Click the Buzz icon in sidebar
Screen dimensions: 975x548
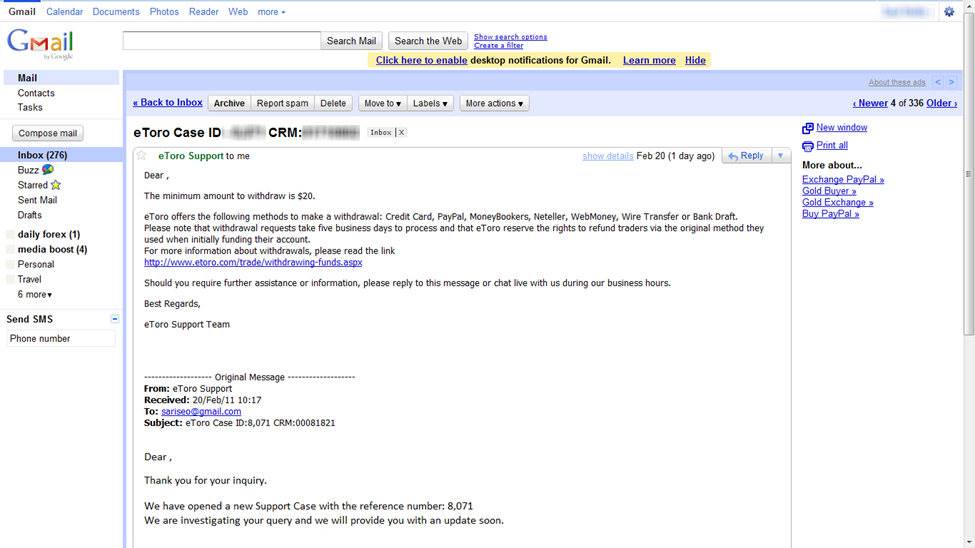(47, 169)
